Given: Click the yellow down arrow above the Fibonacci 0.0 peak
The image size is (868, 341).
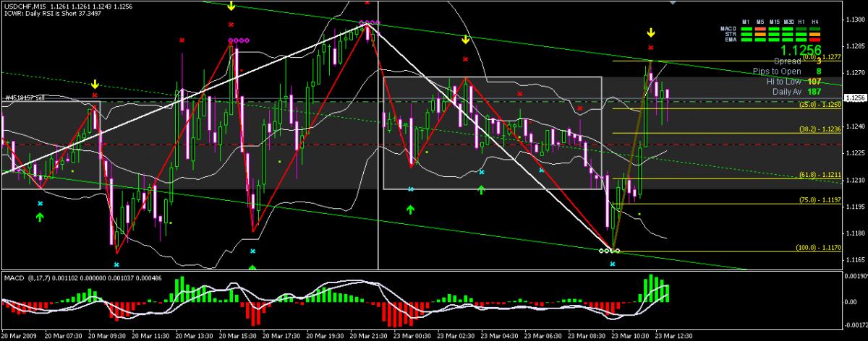Looking at the screenshot, I should 650,33.
